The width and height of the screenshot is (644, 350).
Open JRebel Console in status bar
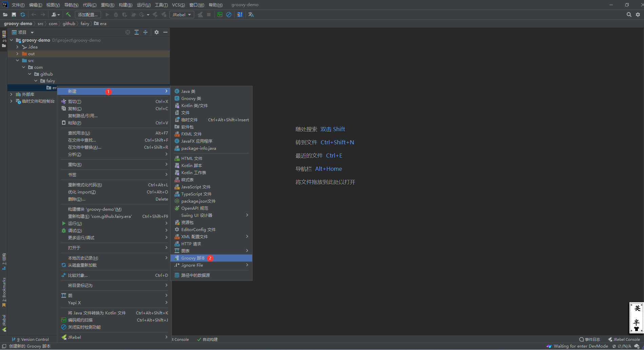[x=624, y=339]
